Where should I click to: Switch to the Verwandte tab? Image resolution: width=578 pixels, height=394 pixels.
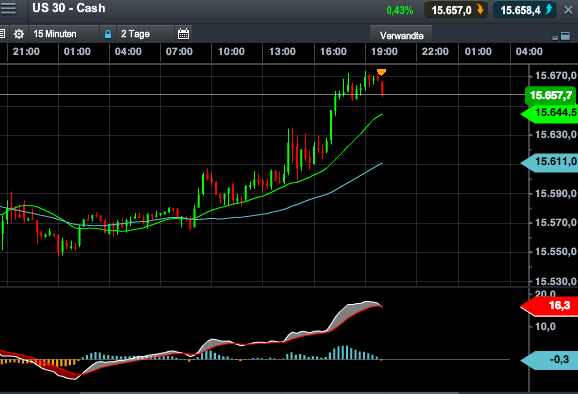pos(401,35)
